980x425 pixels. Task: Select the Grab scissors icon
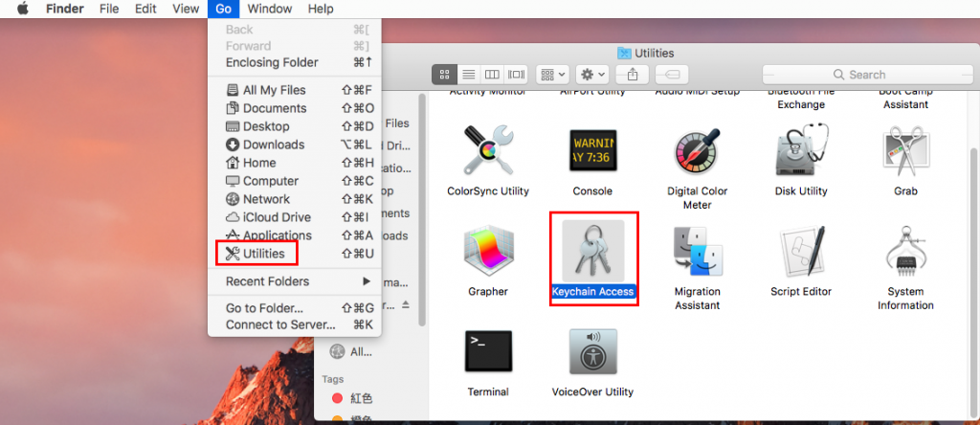(905, 150)
